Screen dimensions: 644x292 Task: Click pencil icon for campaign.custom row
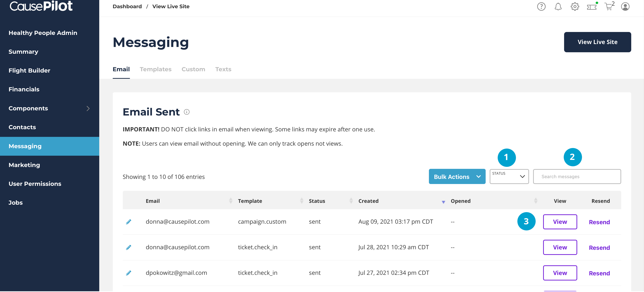tap(128, 222)
